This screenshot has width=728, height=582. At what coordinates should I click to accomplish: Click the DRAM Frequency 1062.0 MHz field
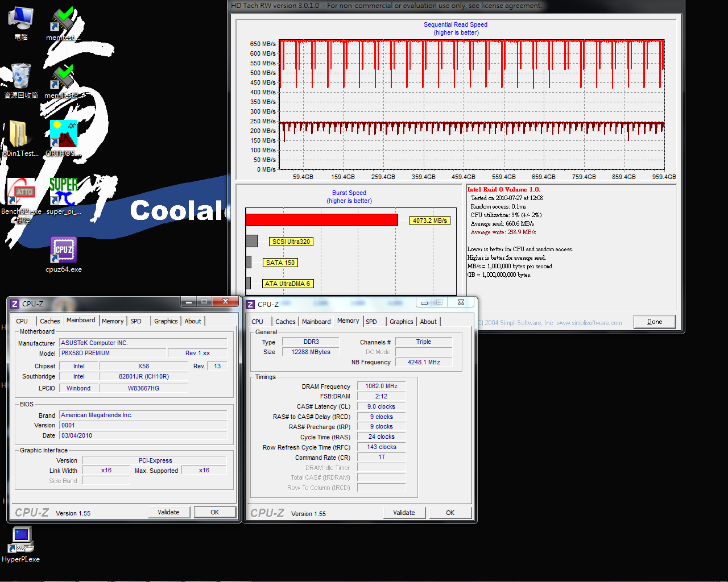pos(381,386)
